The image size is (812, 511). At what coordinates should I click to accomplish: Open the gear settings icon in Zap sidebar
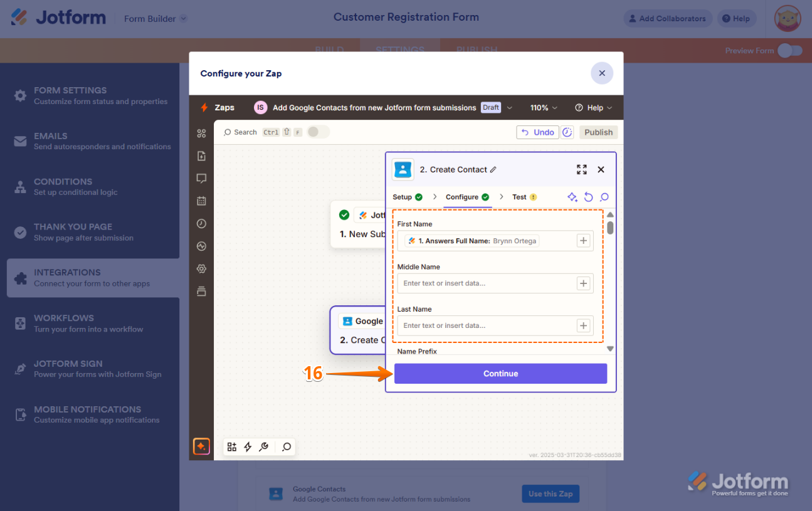point(201,269)
